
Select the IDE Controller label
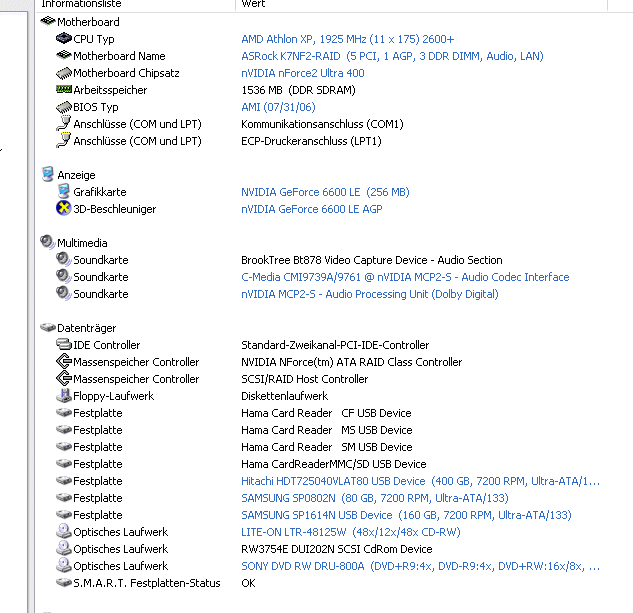click(x=107, y=345)
